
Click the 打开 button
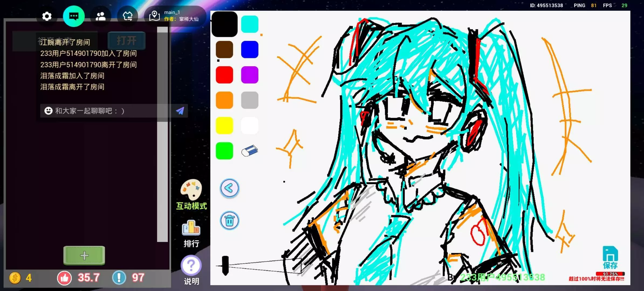(126, 41)
